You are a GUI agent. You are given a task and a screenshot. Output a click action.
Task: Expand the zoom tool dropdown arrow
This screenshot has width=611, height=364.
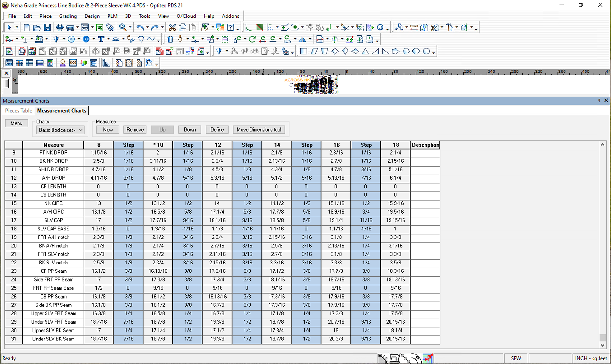(130, 28)
